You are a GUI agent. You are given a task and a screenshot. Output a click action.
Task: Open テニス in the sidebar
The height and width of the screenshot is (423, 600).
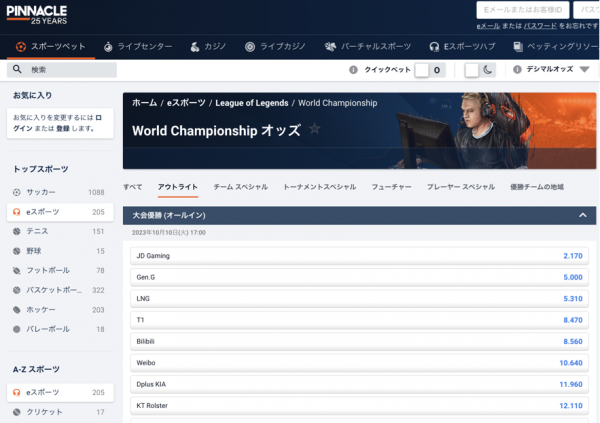click(x=60, y=231)
